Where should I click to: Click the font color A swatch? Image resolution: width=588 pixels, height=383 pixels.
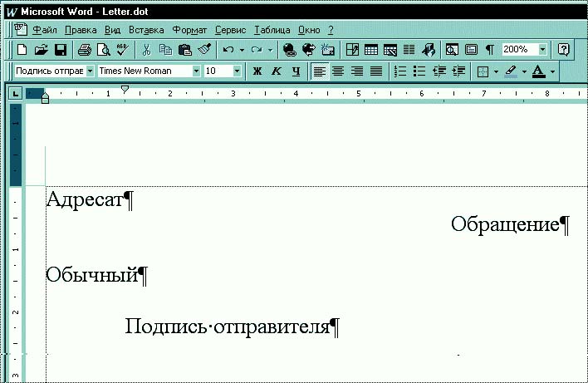pyautogui.click(x=538, y=71)
